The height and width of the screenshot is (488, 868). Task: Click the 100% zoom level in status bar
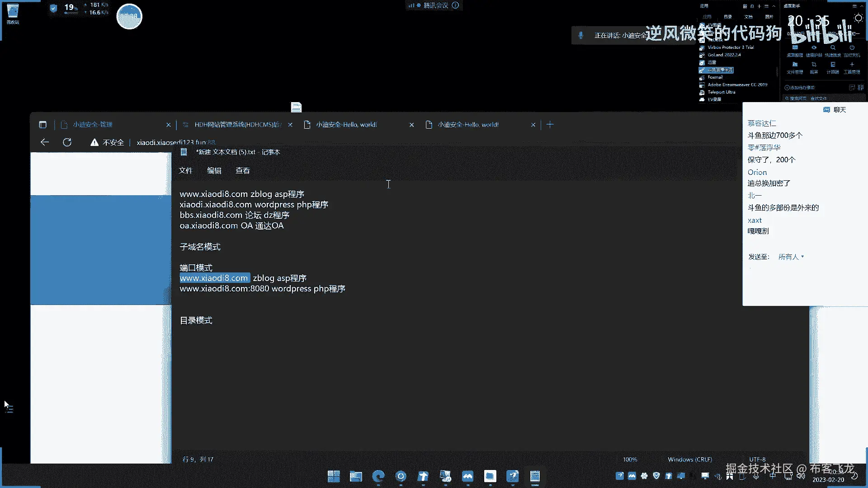[x=630, y=459]
